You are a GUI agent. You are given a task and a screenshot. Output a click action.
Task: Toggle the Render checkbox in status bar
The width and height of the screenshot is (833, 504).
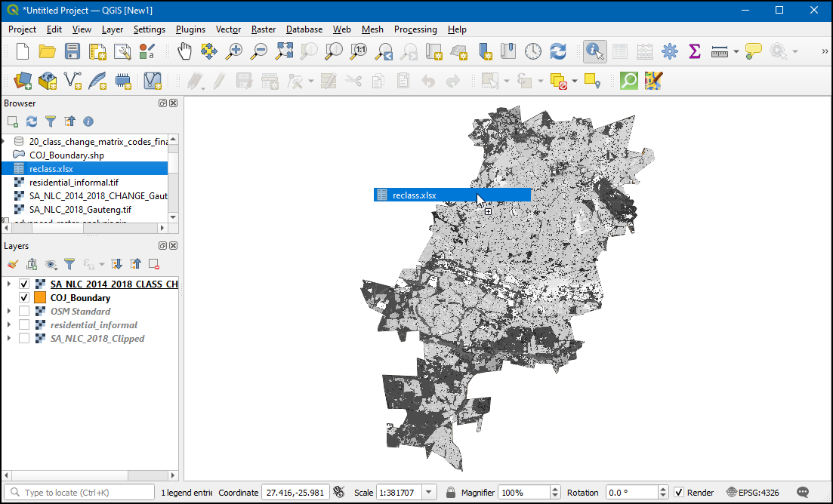point(679,493)
